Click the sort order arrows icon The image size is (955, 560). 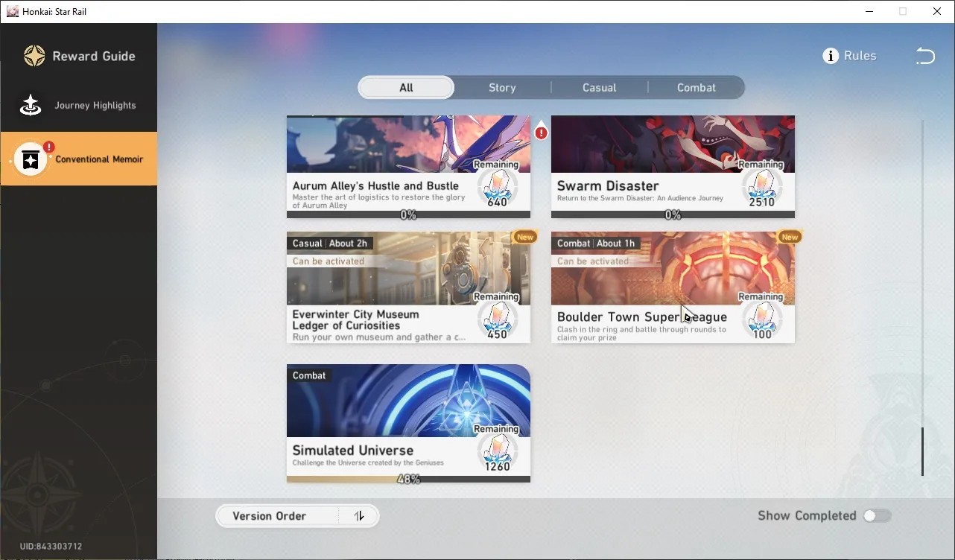click(x=359, y=516)
